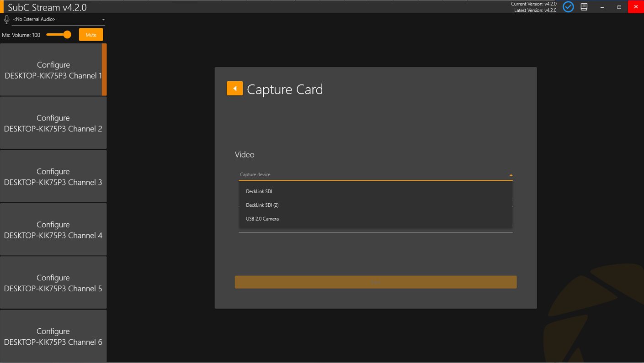This screenshot has width=644, height=363.
Task: Open Channel 5 configuration panel
Action: pyautogui.click(x=53, y=283)
